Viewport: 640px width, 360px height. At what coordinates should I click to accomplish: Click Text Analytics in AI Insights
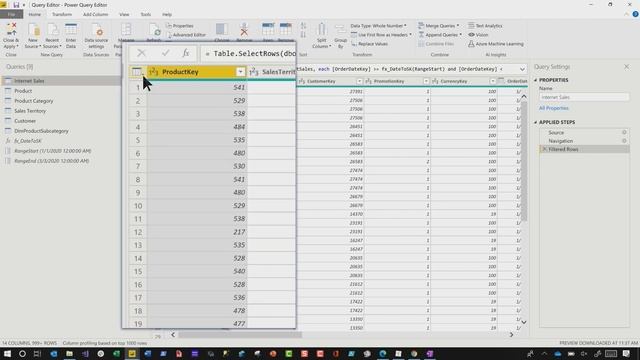pyautogui.click(x=485, y=26)
